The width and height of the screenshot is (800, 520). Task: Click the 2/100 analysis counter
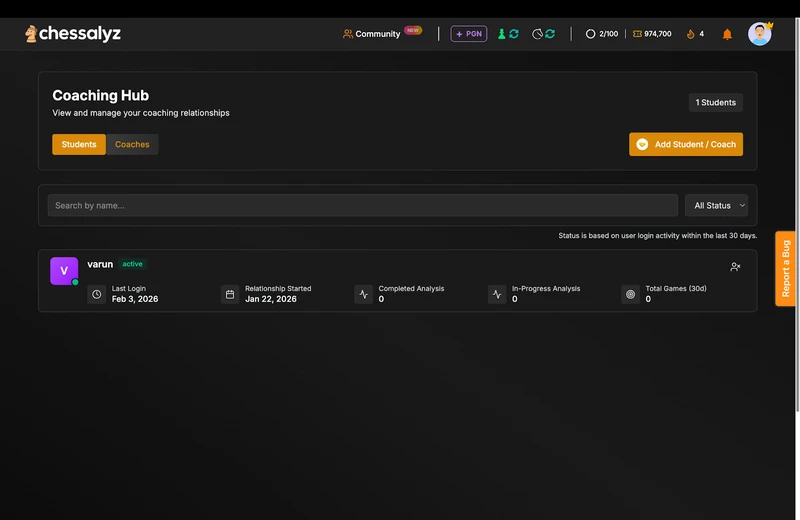click(x=602, y=34)
